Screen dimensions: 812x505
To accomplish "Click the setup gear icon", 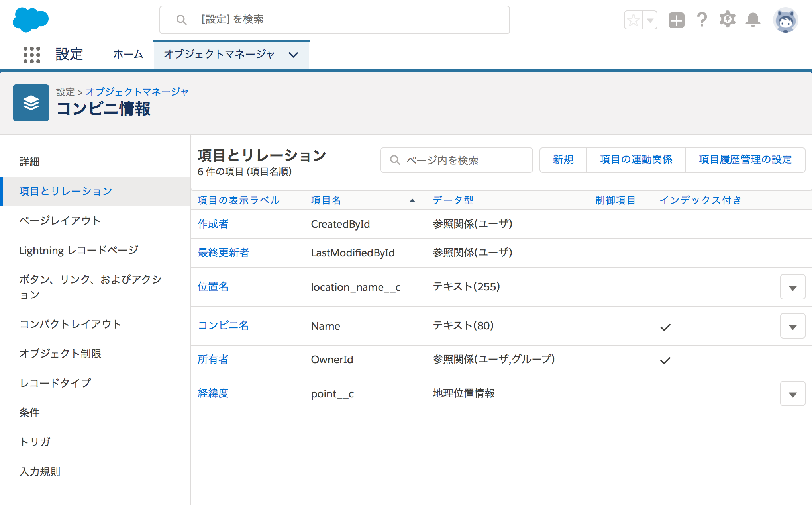I will pos(728,19).
